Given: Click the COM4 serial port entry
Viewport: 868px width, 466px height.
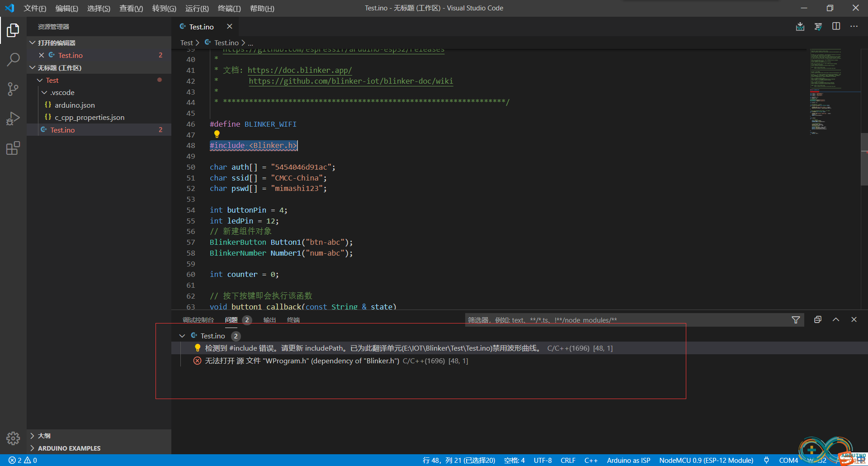Looking at the screenshot, I should (x=788, y=460).
